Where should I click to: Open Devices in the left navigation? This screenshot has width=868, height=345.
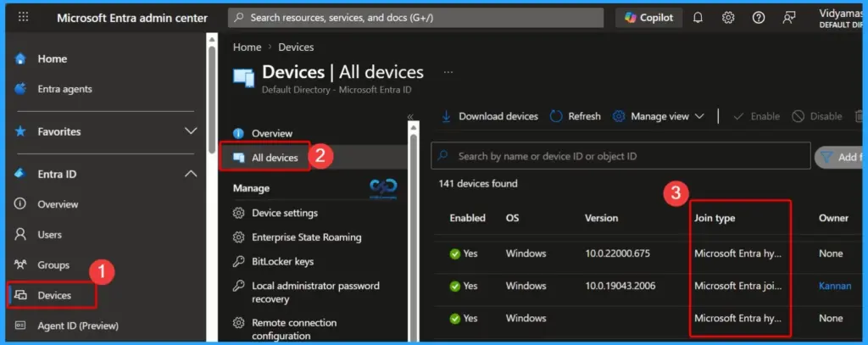click(53, 295)
